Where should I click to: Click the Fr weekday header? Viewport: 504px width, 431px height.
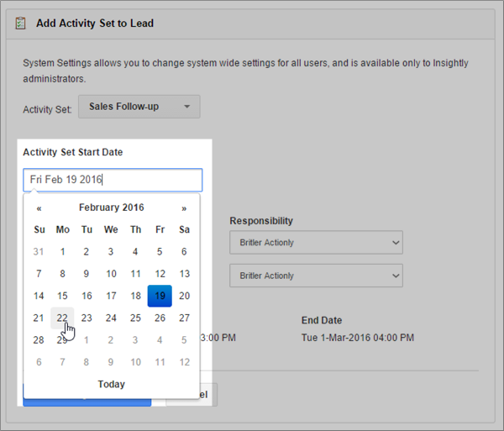point(160,229)
